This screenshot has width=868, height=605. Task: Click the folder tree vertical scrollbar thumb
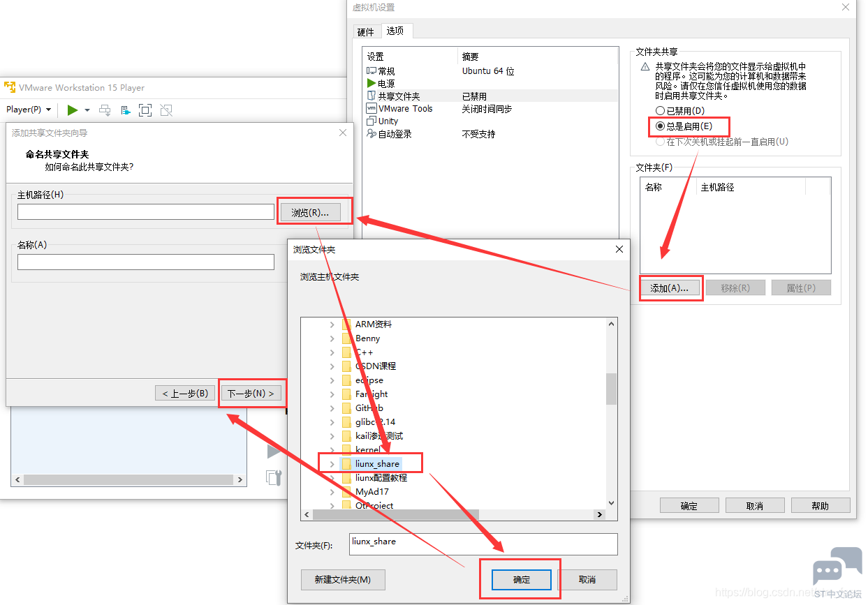611,389
